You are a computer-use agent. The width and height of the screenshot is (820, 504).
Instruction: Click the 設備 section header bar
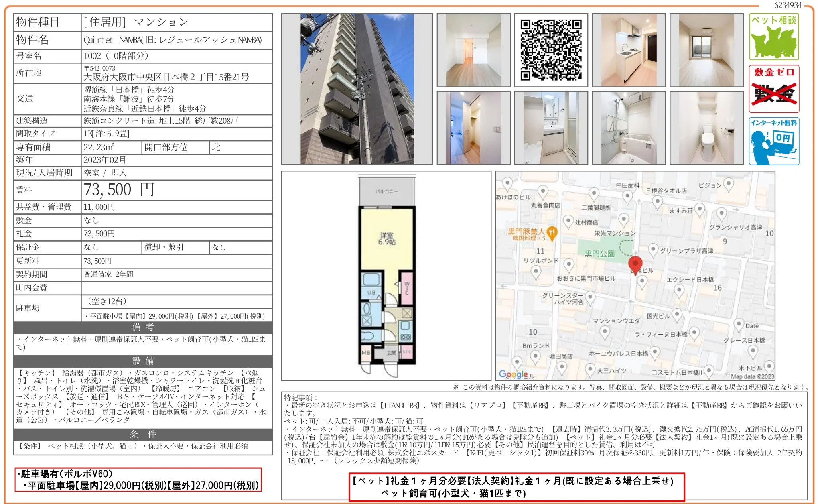(x=143, y=361)
